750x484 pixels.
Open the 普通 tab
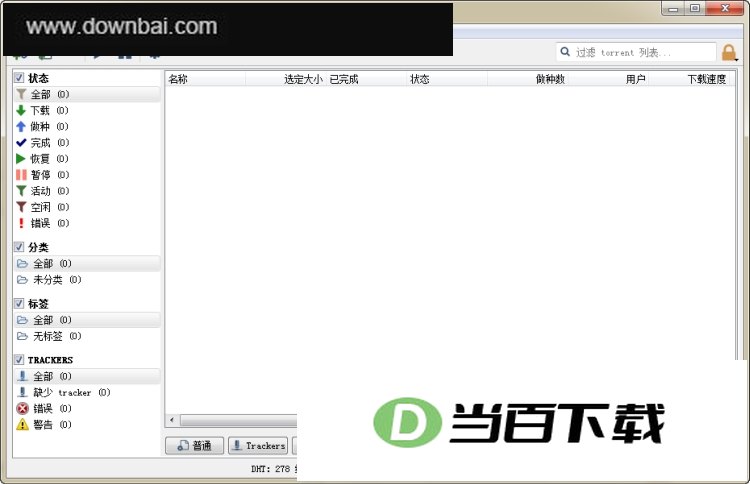(x=194, y=446)
